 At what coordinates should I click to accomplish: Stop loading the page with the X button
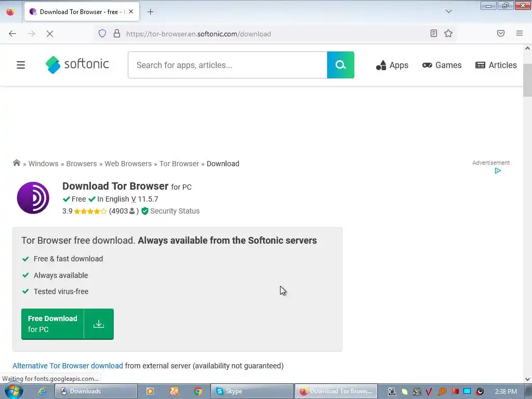(49, 34)
